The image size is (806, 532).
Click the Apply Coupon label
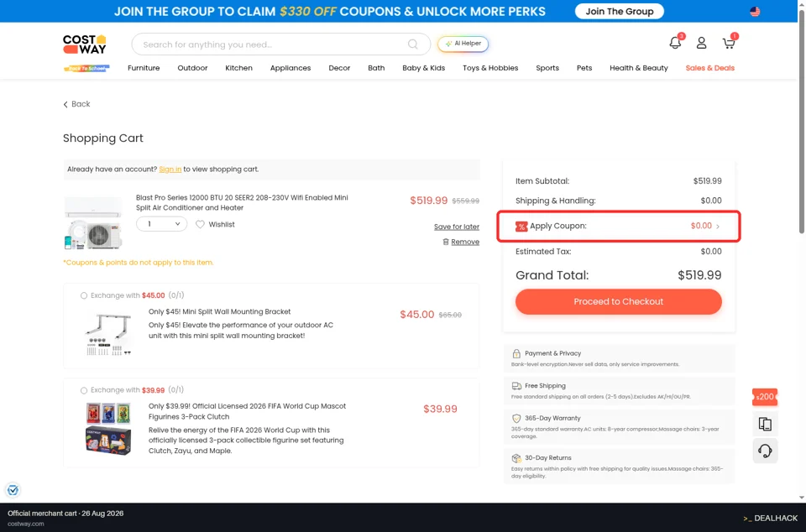pos(558,226)
